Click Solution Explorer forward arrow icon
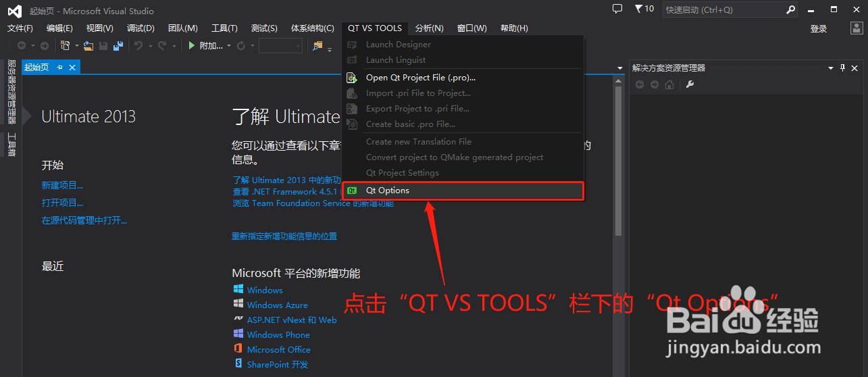Screen dimensions: 868x377 pyautogui.click(x=655, y=84)
